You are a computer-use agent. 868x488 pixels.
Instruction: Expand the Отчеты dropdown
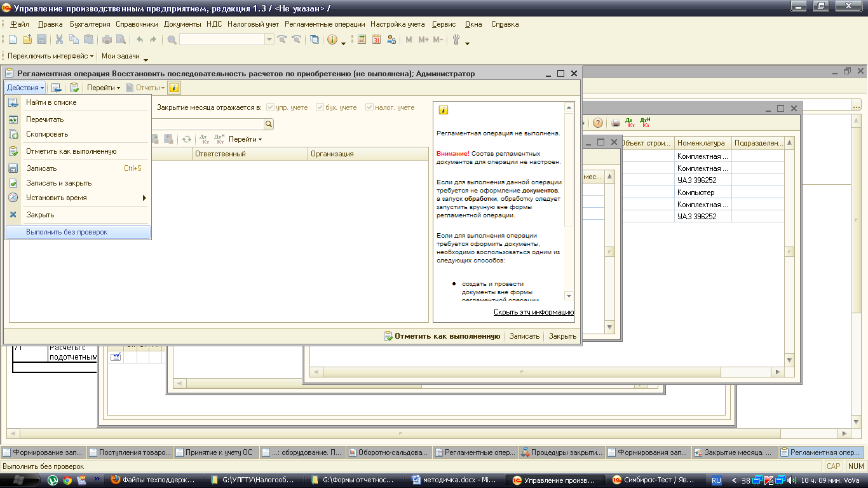coord(146,88)
